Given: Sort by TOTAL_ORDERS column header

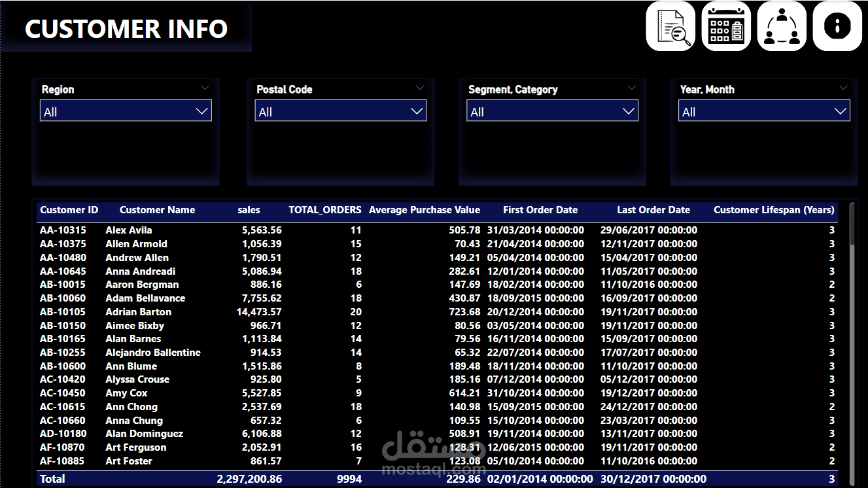Looking at the screenshot, I should click(325, 210).
